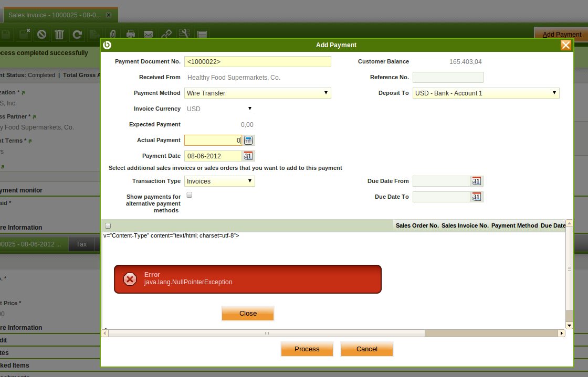Tick the select-all checkbox in grid header
Viewport: 588px width, 377px height.
click(x=108, y=225)
